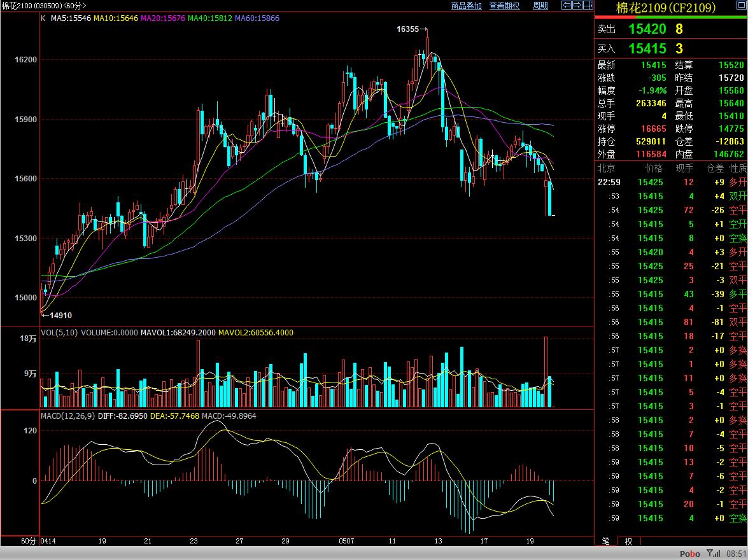Open the 周期 period selector
The image size is (748, 560).
click(x=540, y=6)
